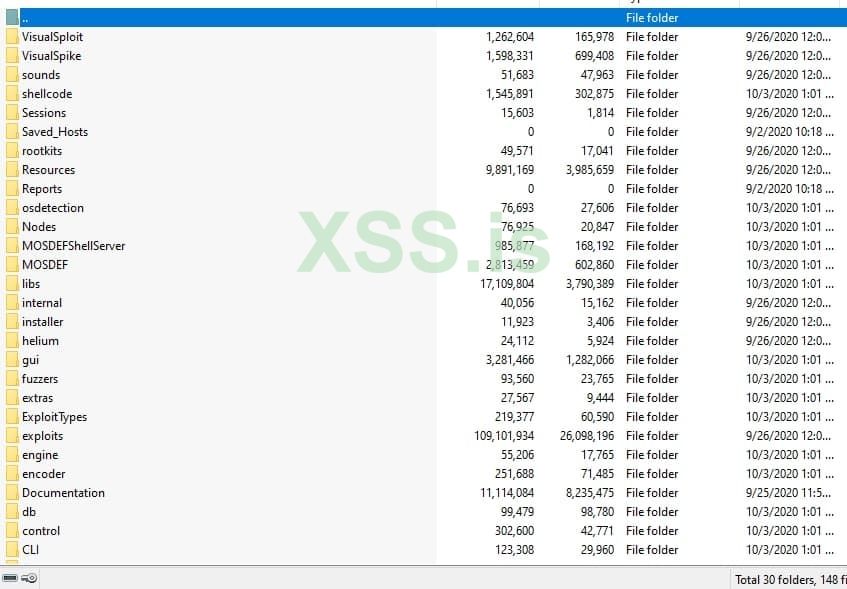Click the gui folder icon
The height and width of the screenshot is (589, 847).
(12, 359)
